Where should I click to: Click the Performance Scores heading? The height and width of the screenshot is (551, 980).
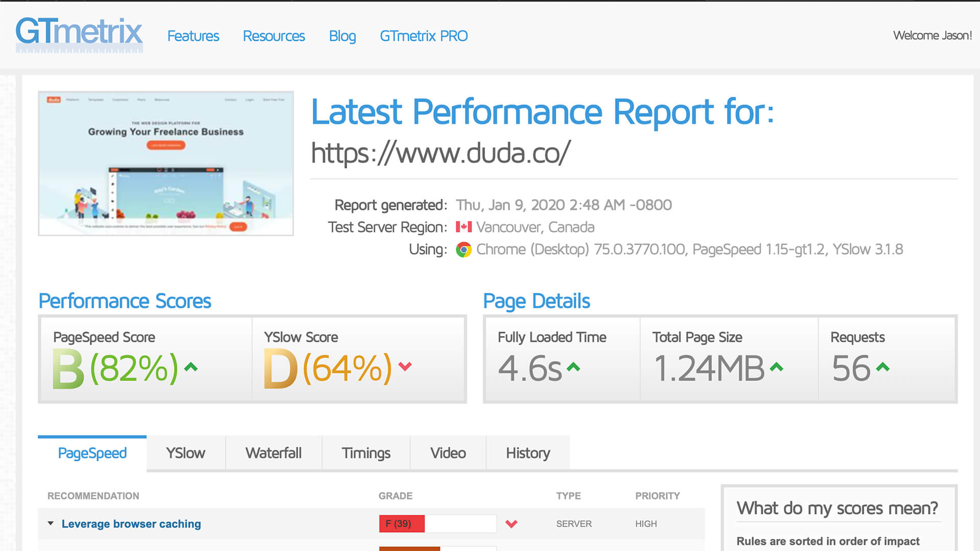tap(125, 301)
